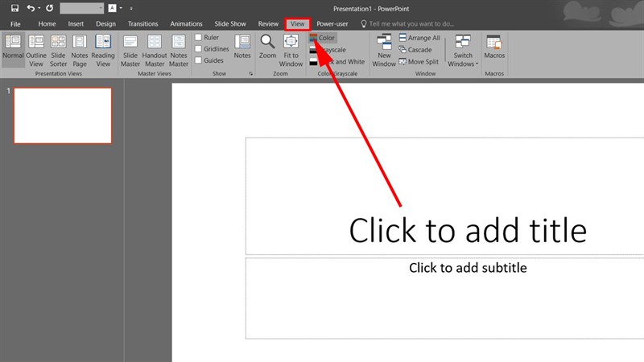Open Handout Master view
The image size is (644, 362).
pyautogui.click(x=155, y=51)
